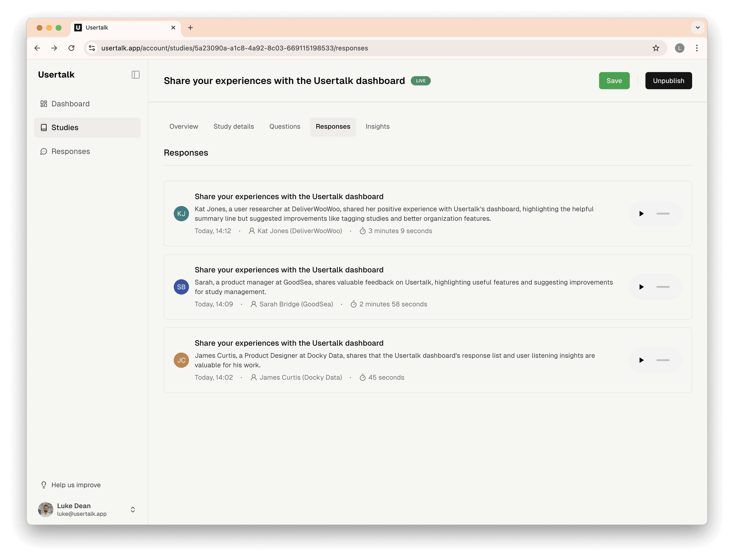Bookmark this page with the star
Image resolution: width=734 pixels, height=560 pixels.
pyautogui.click(x=656, y=48)
